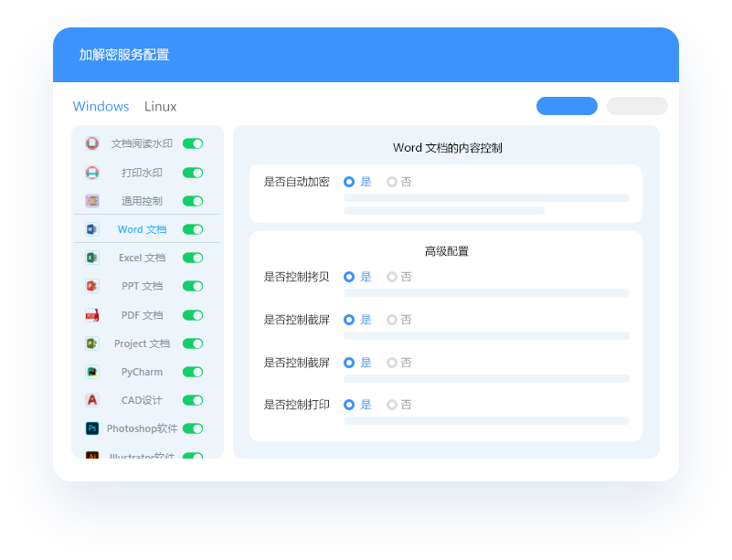Select the Excel 文档 list item label
Image resolution: width=732 pixels, height=560 pixels.
tap(142, 259)
